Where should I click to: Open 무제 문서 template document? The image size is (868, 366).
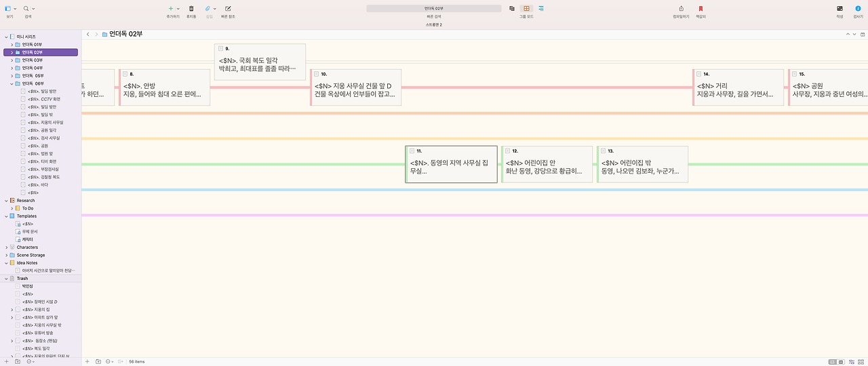point(30,232)
